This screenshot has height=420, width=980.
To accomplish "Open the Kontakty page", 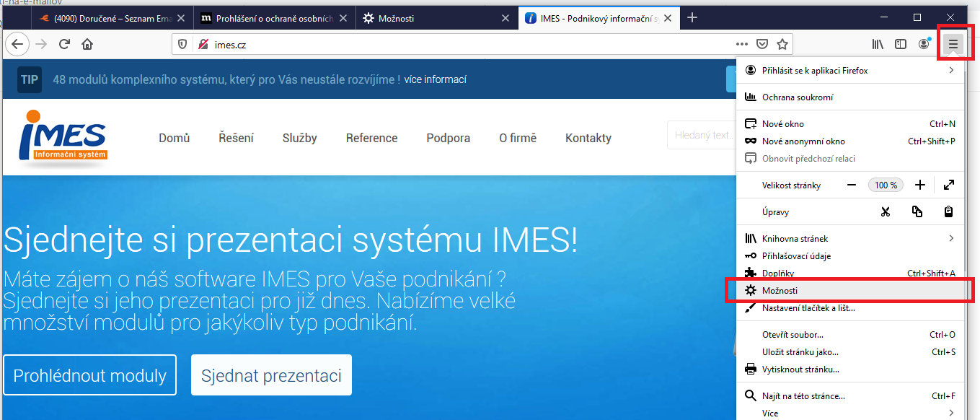I will point(588,138).
